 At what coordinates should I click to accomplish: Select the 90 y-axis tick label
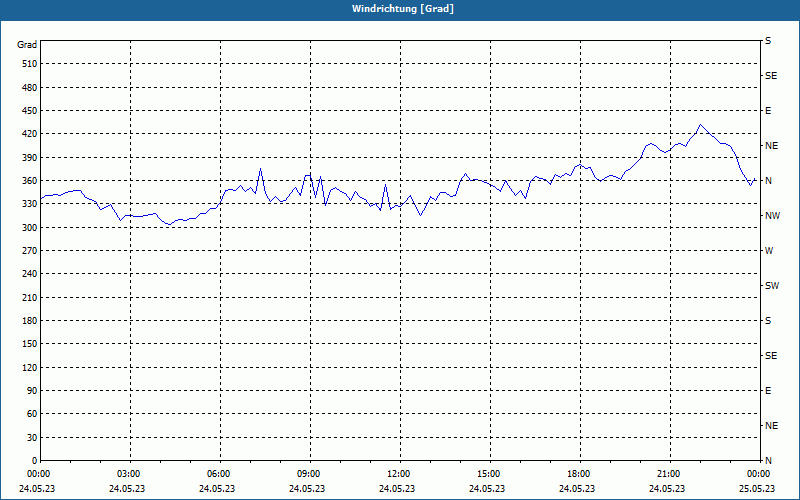[x=32, y=391]
